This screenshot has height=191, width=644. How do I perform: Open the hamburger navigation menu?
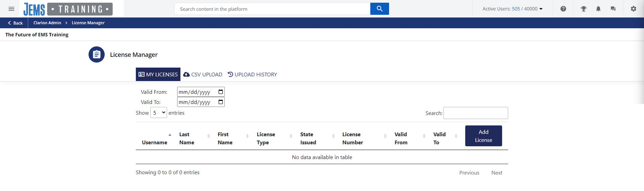(11, 9)
